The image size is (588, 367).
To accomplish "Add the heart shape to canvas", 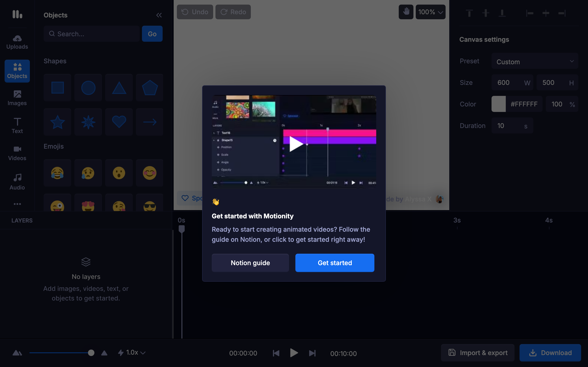I will [119, 122].
